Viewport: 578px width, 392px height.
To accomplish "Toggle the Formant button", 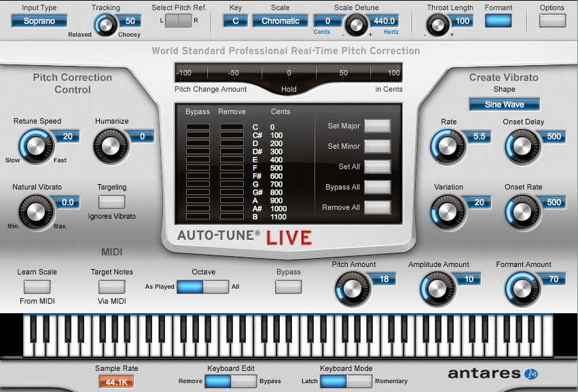I will pos(499,21).
